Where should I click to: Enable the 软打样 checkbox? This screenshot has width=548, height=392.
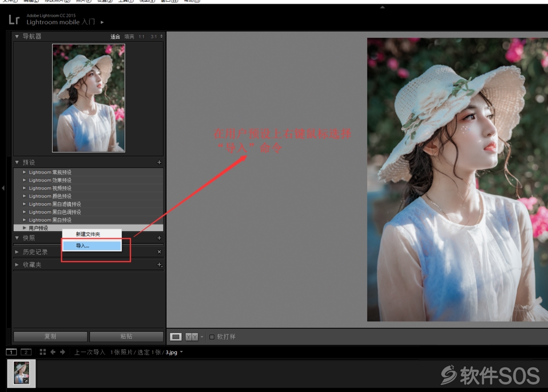pyautogui.click(x=212, y=337)
